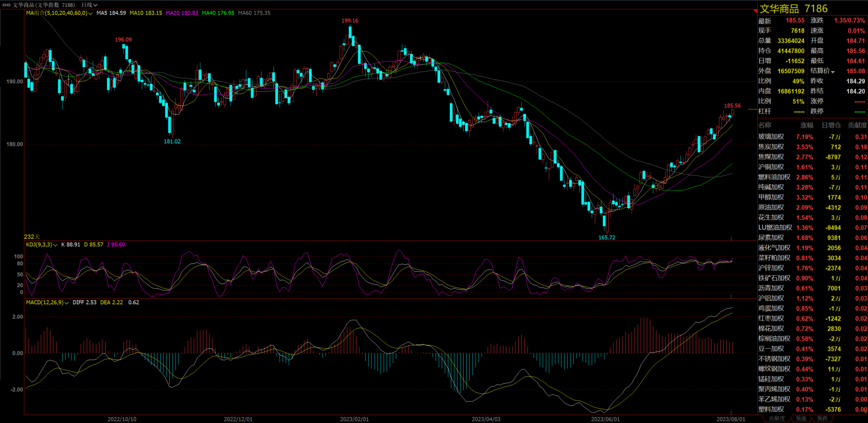
Task: Click the 最新 185.55 quote value
Action: (795, 21)
